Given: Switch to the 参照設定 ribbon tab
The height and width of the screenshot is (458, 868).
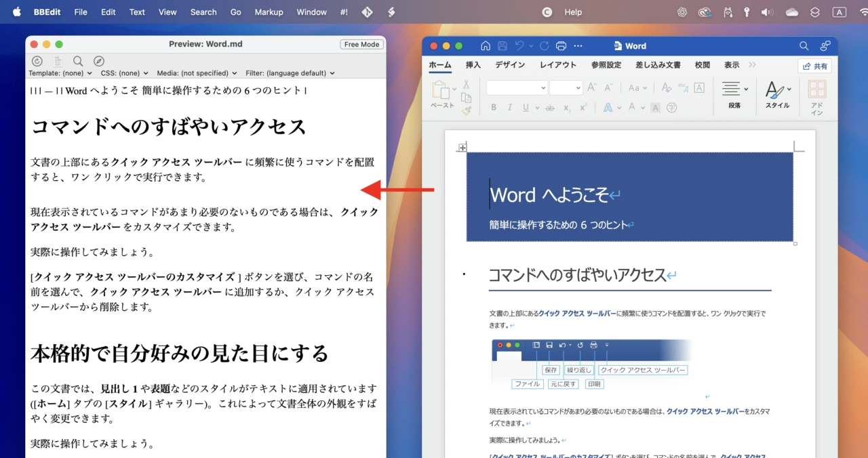Looking at the screenshot, I should tap(606, 65).
